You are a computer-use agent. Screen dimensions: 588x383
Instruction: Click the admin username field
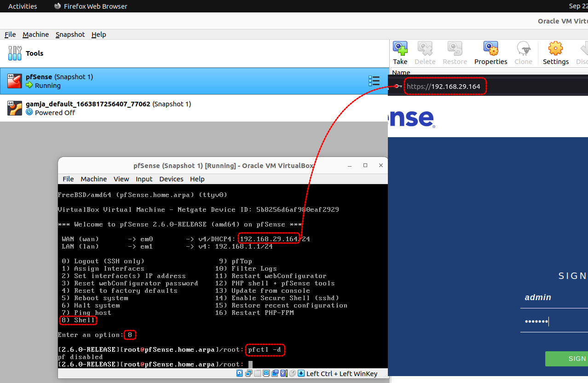[x=554, y=297]
